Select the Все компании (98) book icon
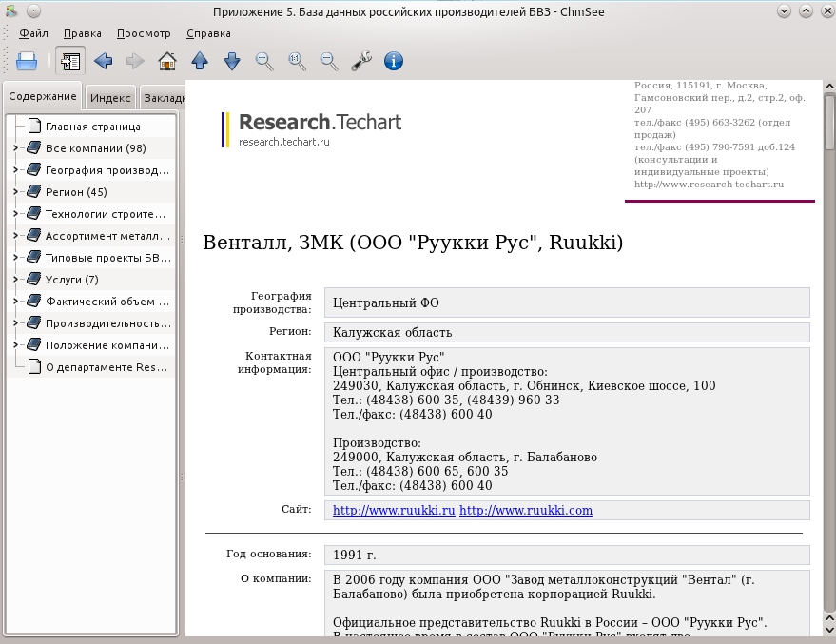The width and height of the screenshot is (836, 644). point(33,147)
